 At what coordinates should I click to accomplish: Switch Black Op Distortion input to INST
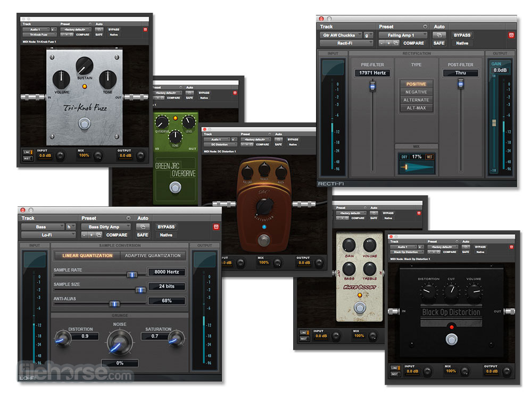(x=395, y=374)
